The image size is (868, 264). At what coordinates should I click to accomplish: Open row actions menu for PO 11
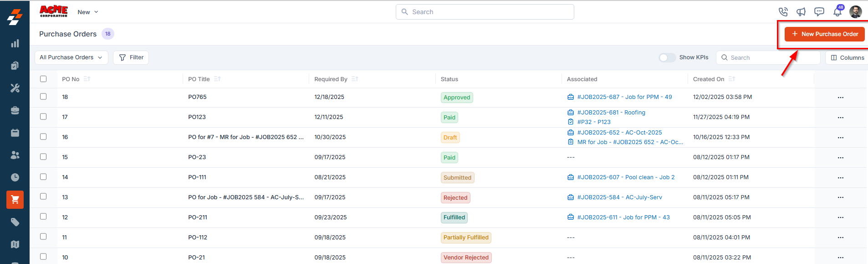click(841, 238)
